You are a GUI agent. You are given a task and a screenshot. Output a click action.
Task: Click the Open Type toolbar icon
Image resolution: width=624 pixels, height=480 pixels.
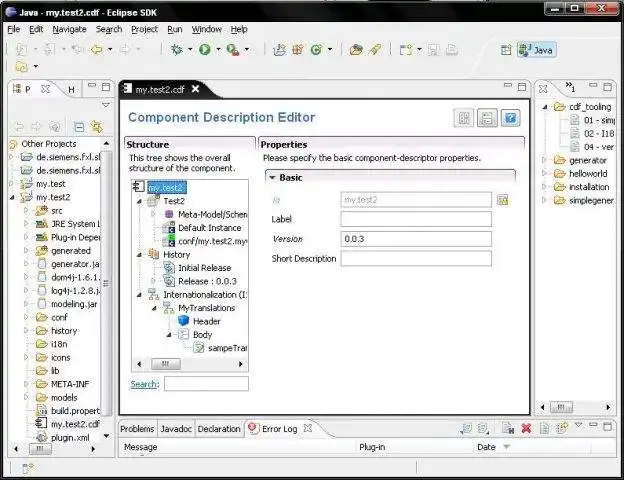tap(356, 49)
